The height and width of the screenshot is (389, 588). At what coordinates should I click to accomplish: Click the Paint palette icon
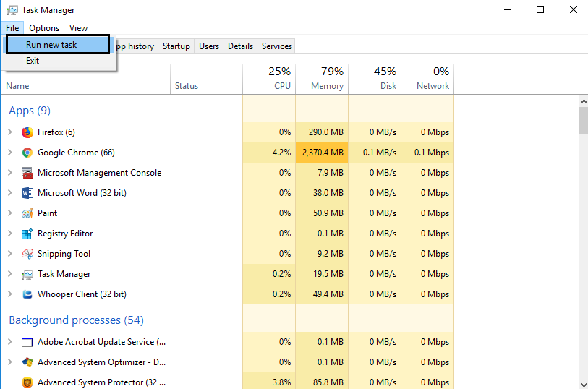(27, 213)
